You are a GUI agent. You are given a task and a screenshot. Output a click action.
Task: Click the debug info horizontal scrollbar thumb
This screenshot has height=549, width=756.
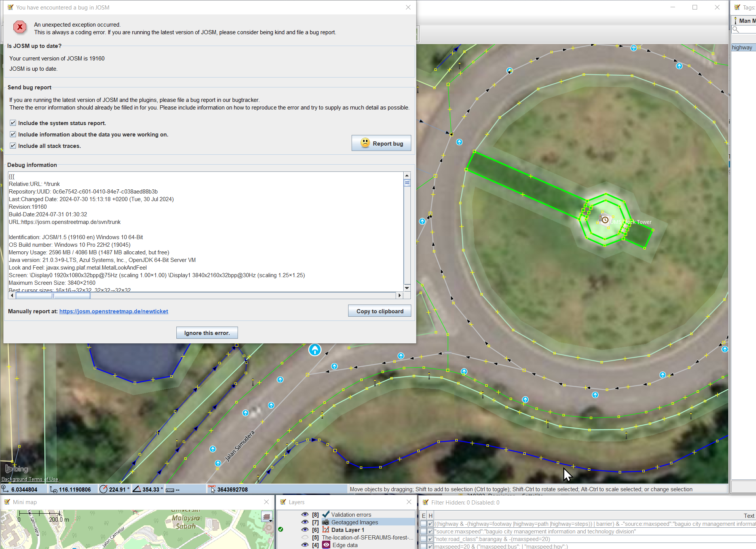coord(53,295)
